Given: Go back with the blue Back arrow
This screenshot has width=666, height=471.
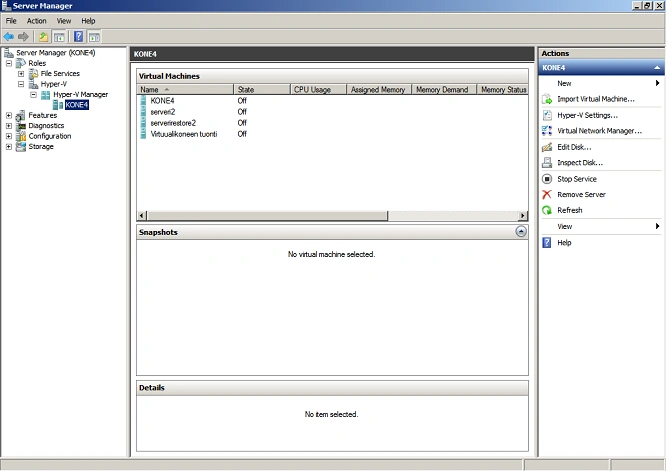Looking at the screenshot, I should (8, 37).
